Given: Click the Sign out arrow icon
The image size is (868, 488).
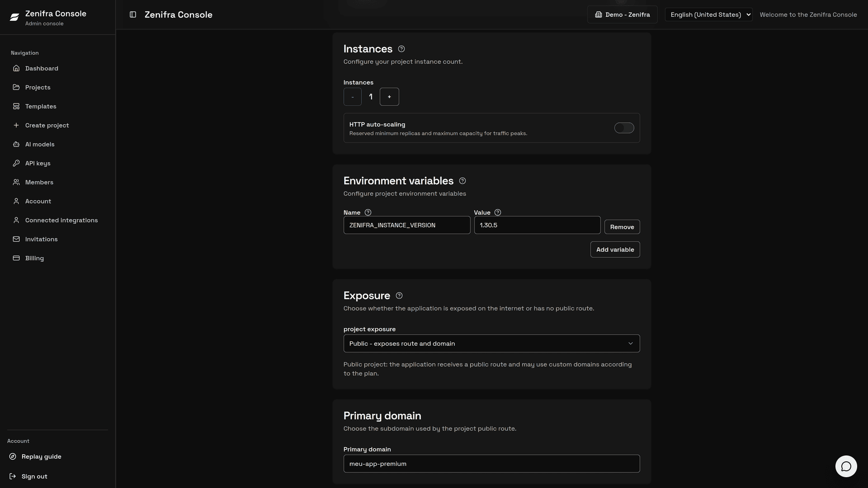Looking at the screenshot, I should click(13, 476).
